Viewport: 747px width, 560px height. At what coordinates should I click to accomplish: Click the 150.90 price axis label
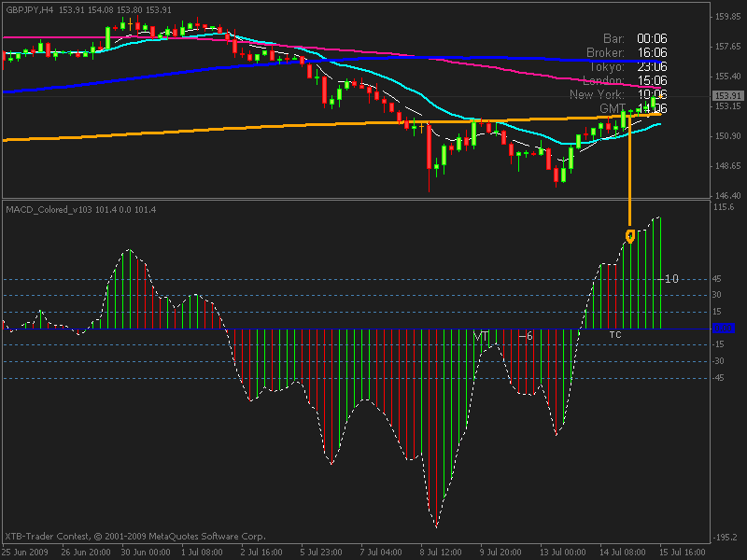coord(728,136)
